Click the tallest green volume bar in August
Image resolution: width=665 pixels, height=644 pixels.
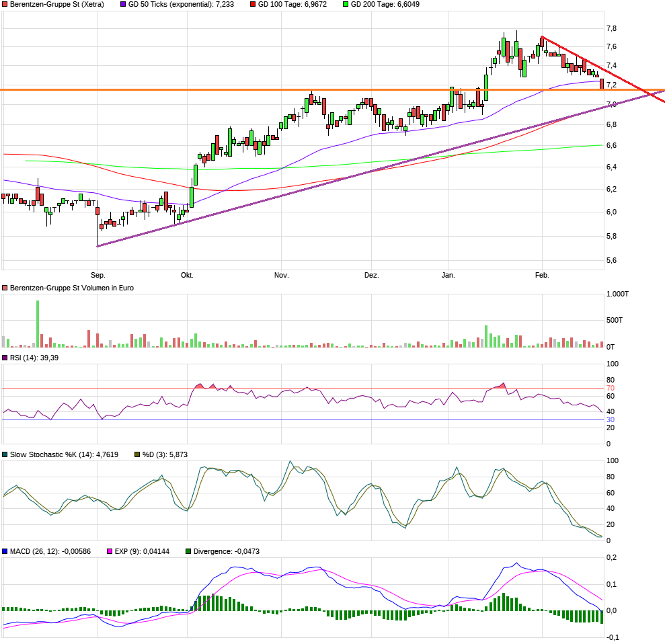point(38,324)
